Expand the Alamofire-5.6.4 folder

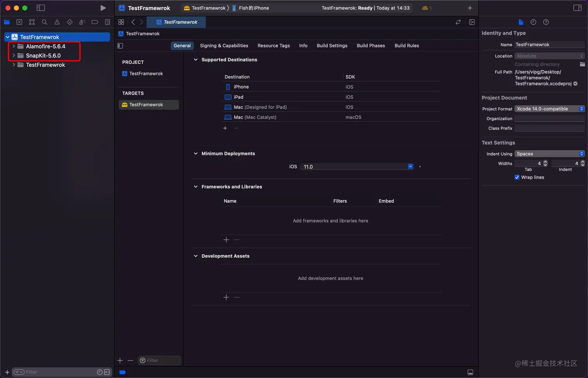[x=14, y=46]
